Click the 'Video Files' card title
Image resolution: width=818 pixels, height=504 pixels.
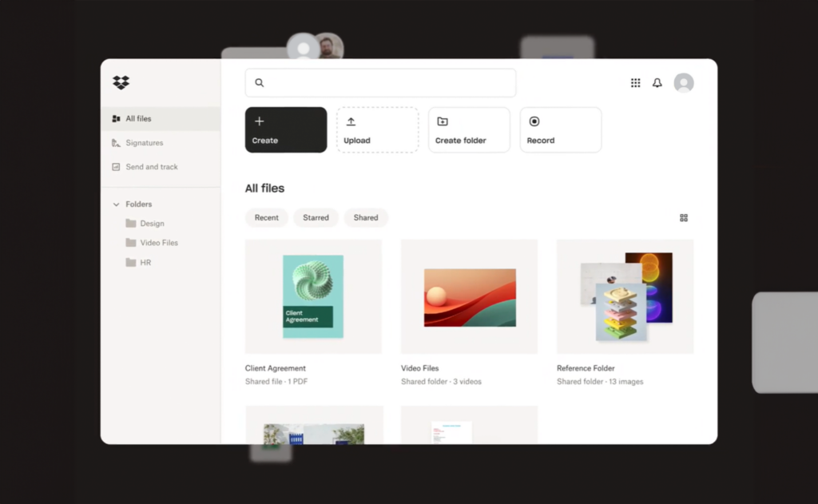pyautogui.click(x=420, y=368)
